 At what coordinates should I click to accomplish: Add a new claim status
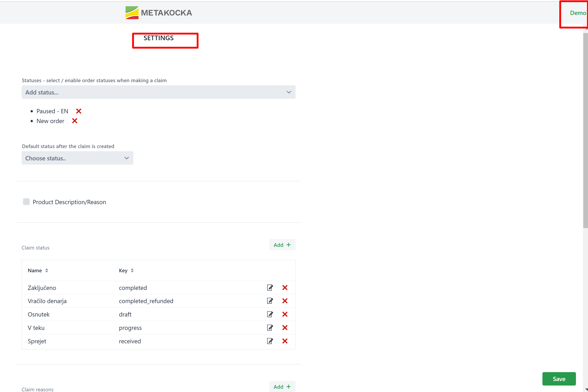point(282,245)
